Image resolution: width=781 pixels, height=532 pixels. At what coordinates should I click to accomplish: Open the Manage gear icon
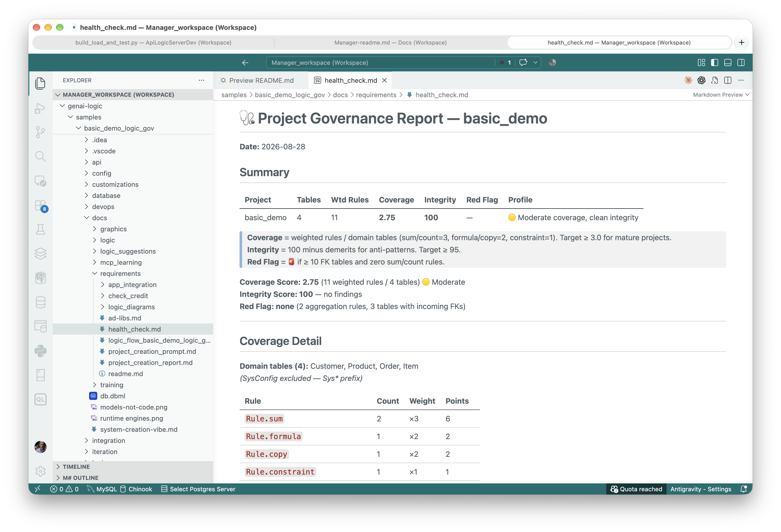pyautogui.click(x=40, y=472)
